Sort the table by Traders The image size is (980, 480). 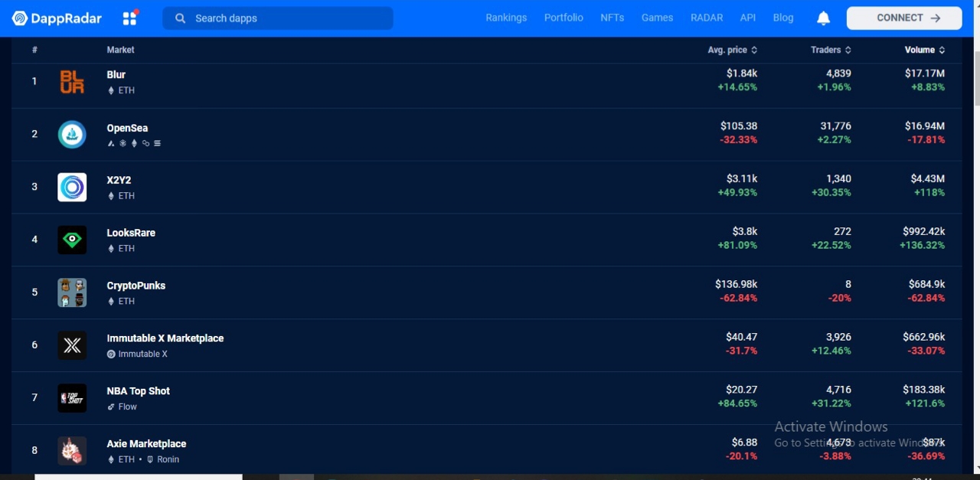[x=831, y=50]
